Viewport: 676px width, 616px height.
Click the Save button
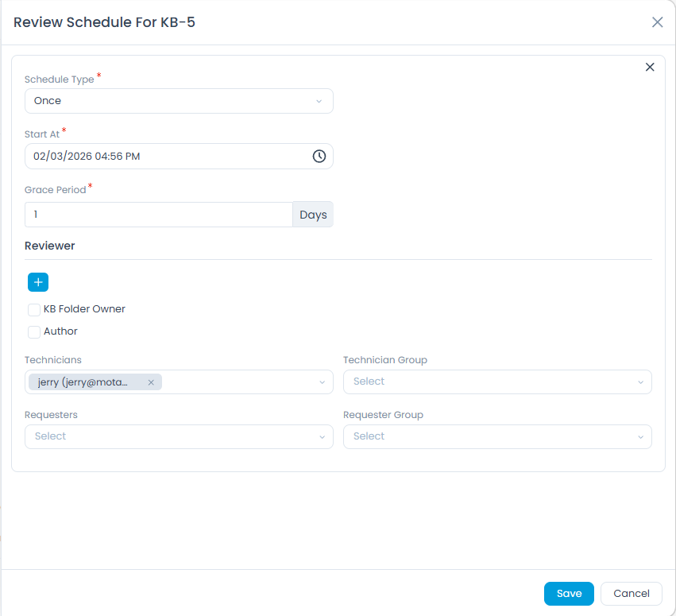coord(569,594)
